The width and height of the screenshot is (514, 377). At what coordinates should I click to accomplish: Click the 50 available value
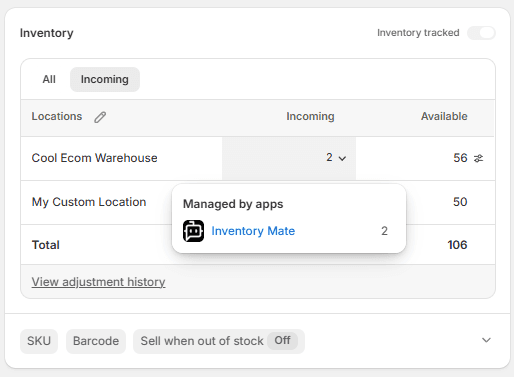(x=460, y=202)
